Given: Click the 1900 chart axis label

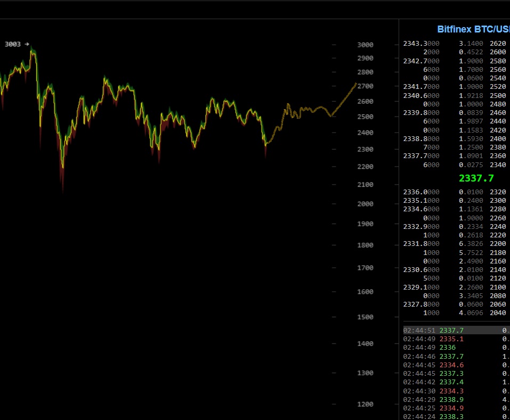Looking at the screenshot, I should tap(365, 224).
